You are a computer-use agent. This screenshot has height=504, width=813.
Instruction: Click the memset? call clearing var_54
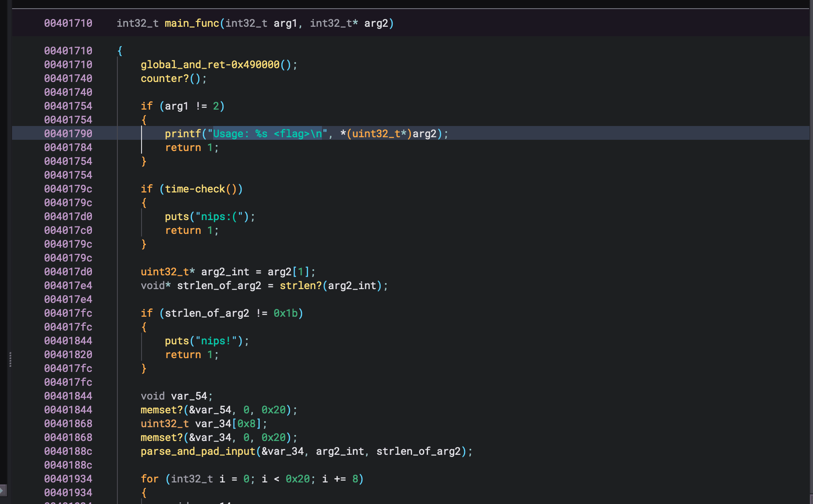[x=161, y=409]
